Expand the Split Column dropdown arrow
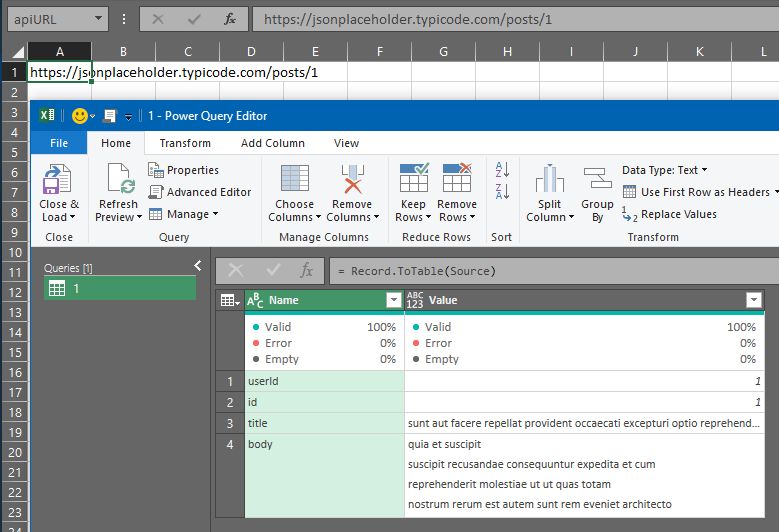Viewport: 779px width, 532px height. pos(571,217)
